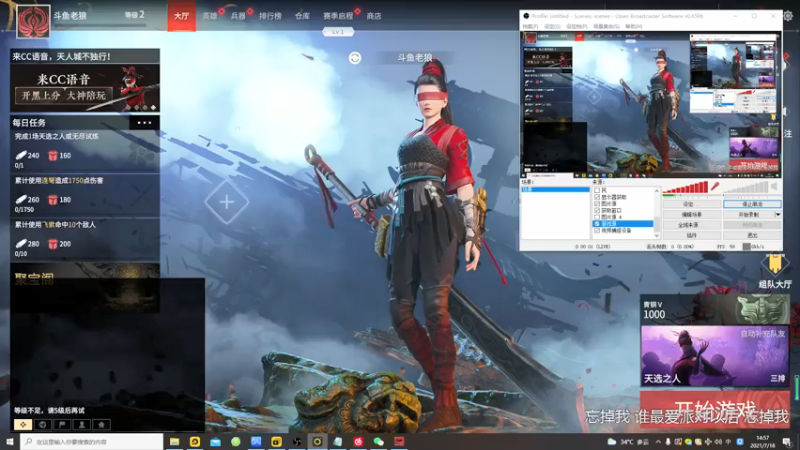This screenshot has width=800, height=450.
Task: Click the player avatar emblem
Action: click(33, 21)
